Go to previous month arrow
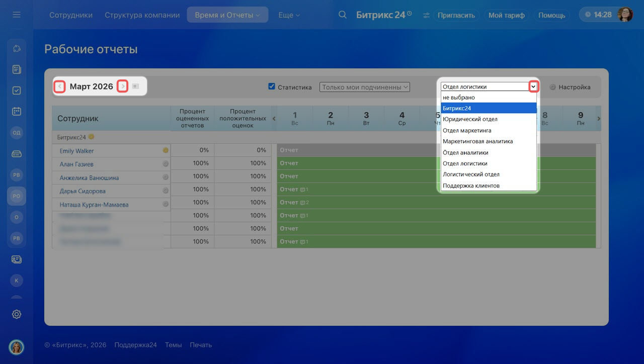644x364 pixels. tap(60, 86)
